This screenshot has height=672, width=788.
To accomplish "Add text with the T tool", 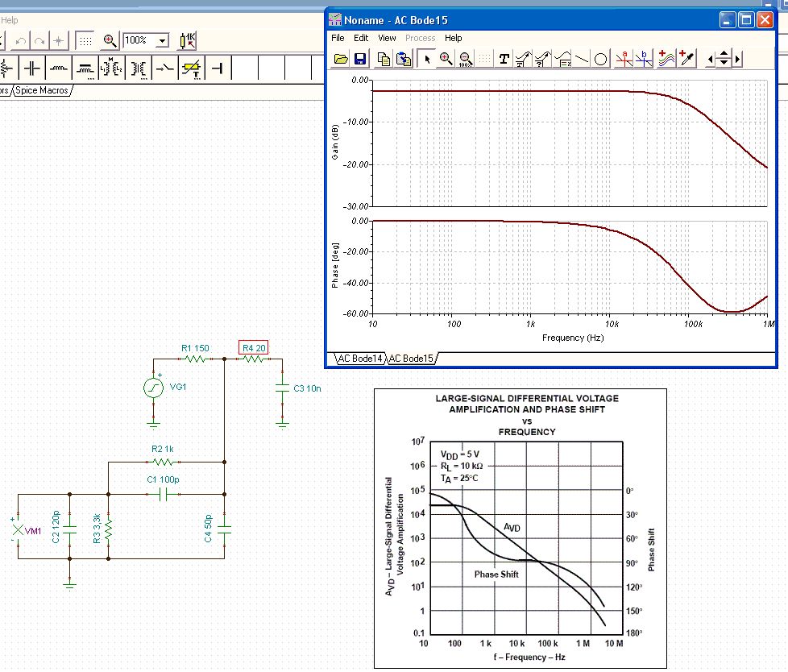I will coord(504,59).
